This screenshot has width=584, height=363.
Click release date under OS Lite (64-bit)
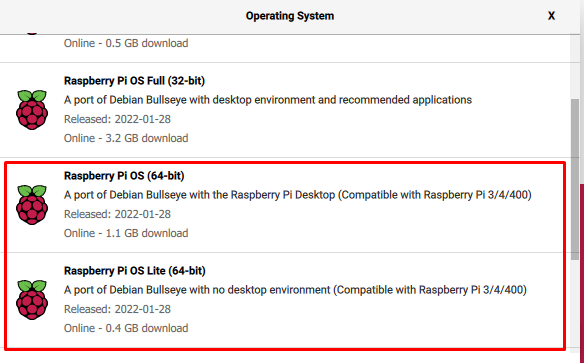[117, 309]
